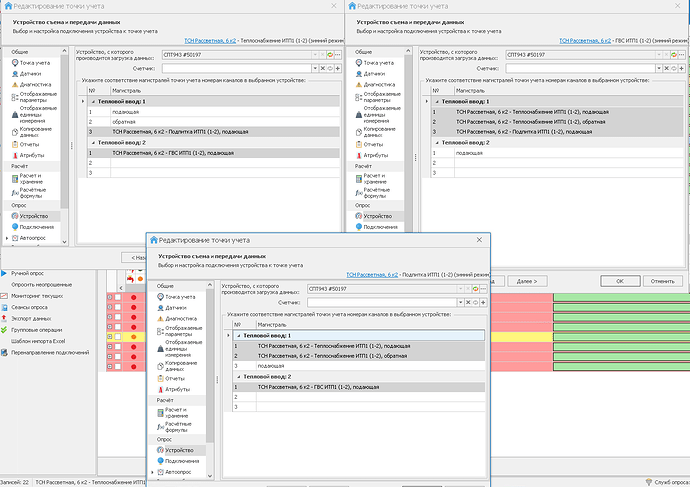Open Подключения in the Подпитка dialog sidebar

tap(182, 461)
